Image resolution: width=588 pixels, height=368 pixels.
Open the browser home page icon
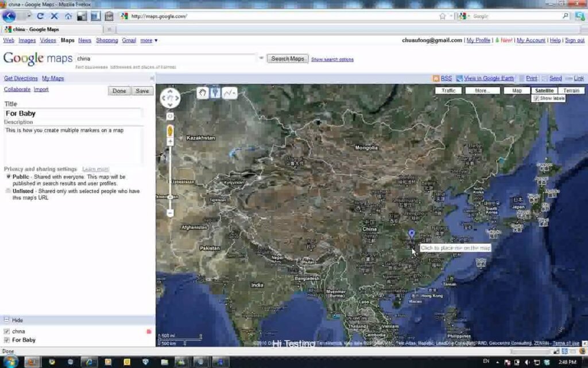68,16
